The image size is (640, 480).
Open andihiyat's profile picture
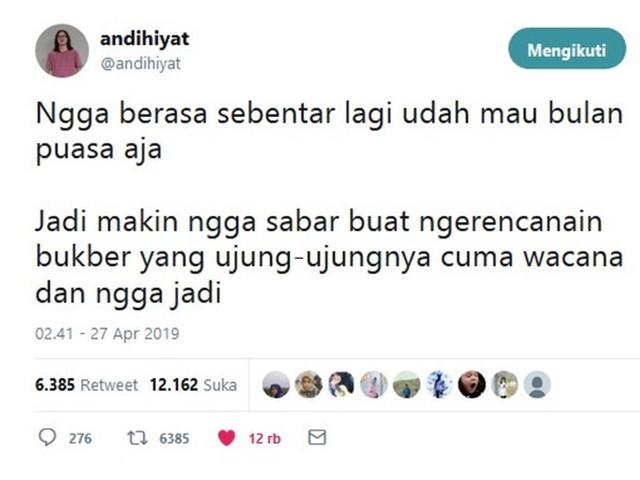62,50
